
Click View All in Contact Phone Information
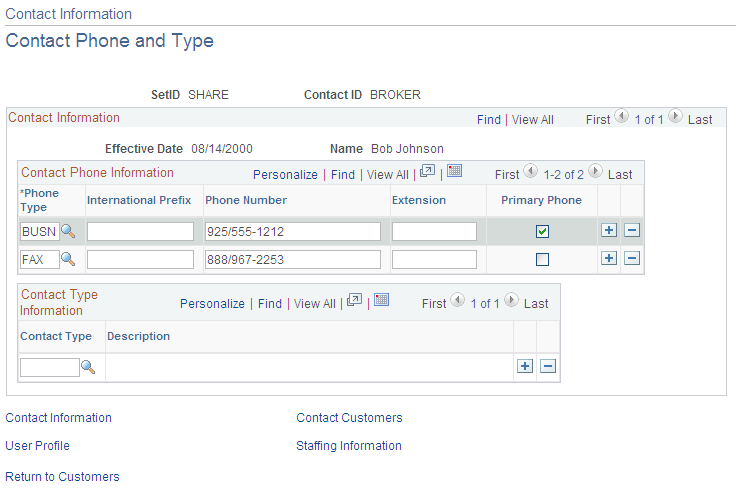[388, 175]
